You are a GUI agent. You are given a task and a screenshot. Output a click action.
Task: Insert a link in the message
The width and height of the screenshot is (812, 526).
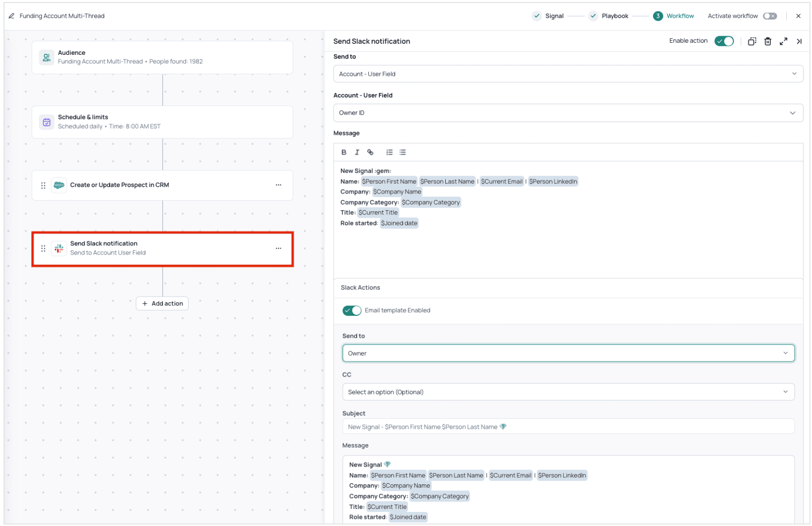(370, 152)
